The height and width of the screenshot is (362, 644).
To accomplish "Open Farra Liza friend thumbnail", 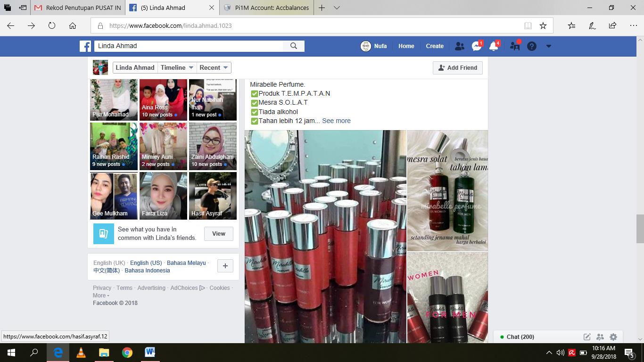I will click(163, 196).
